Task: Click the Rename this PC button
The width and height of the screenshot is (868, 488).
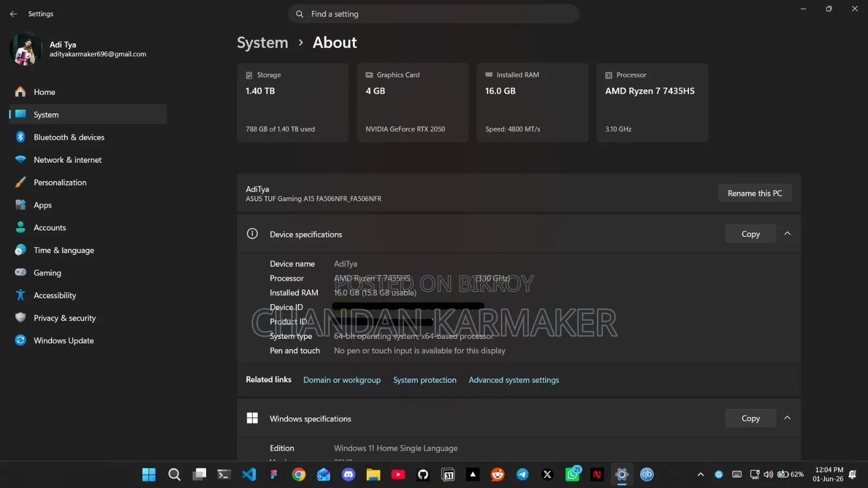Action: pyautogui.click(x=755, y=193)
